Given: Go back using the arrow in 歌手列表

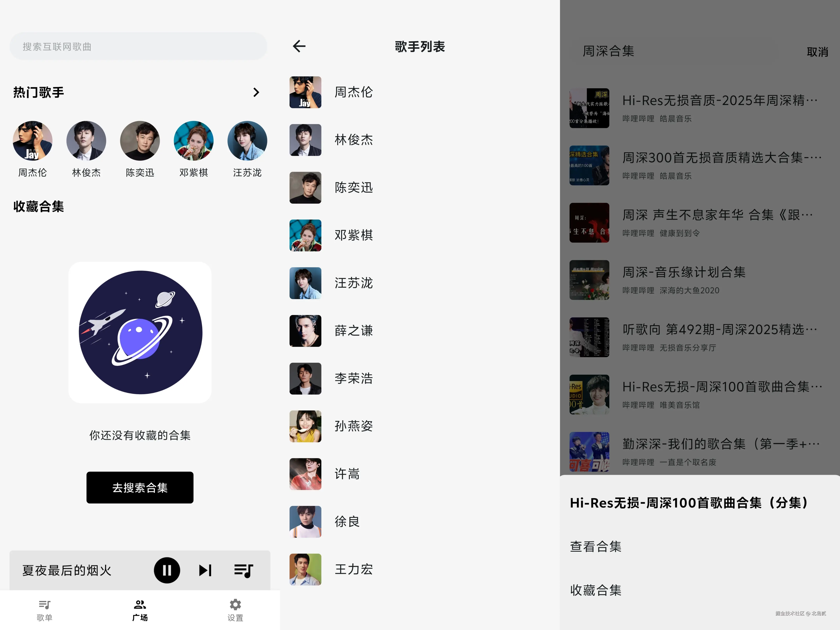Looking at the screenshot, I should pyautogui.click(x=299, y=46).
